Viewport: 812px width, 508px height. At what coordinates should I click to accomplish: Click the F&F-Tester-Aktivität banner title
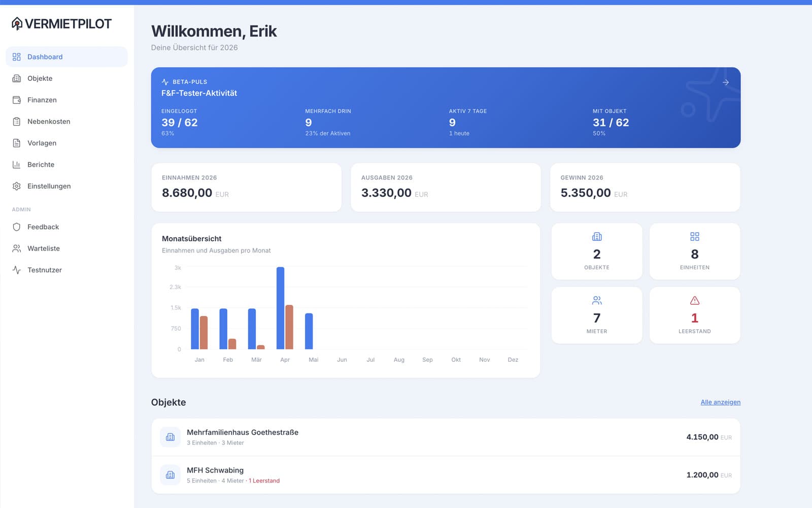click(199, 93)
